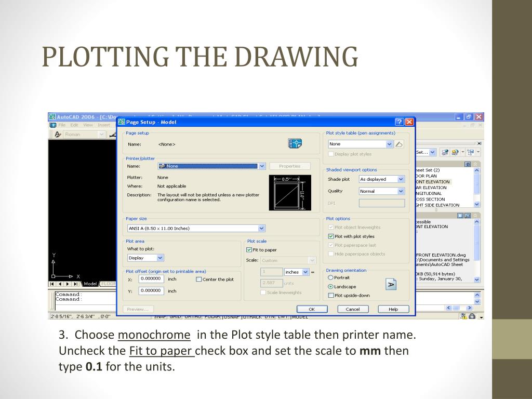Screen dimensions: 532x399
Task: Click the printer Properties button
Action: 290,166
